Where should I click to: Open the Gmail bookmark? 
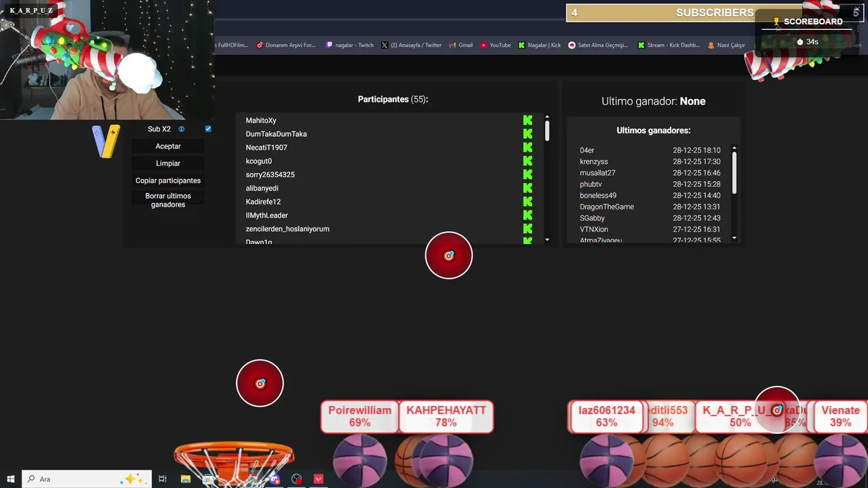pyautogui.click(x=461, y=45)
